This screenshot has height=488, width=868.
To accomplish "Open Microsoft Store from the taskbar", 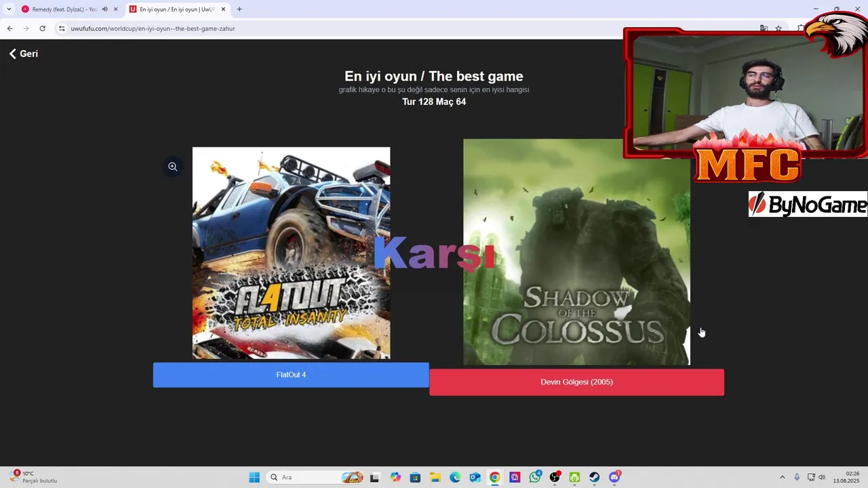I will [415, 477].
